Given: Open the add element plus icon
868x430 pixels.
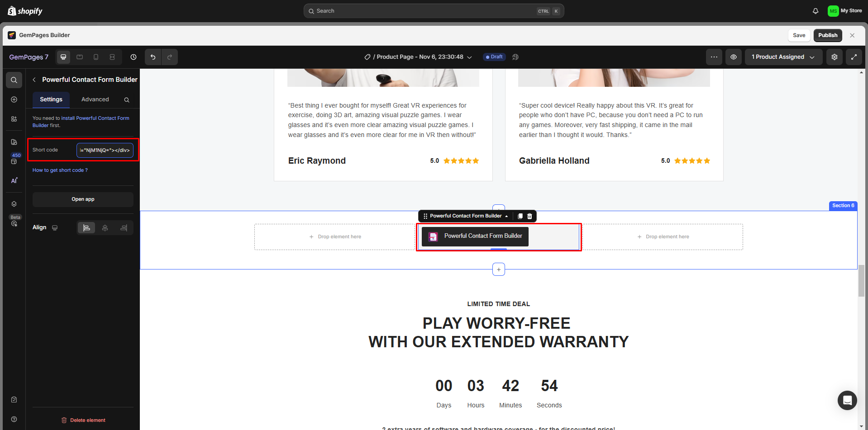Looking at the screenshot, I should pyautogui.click(x=14, y=99).
